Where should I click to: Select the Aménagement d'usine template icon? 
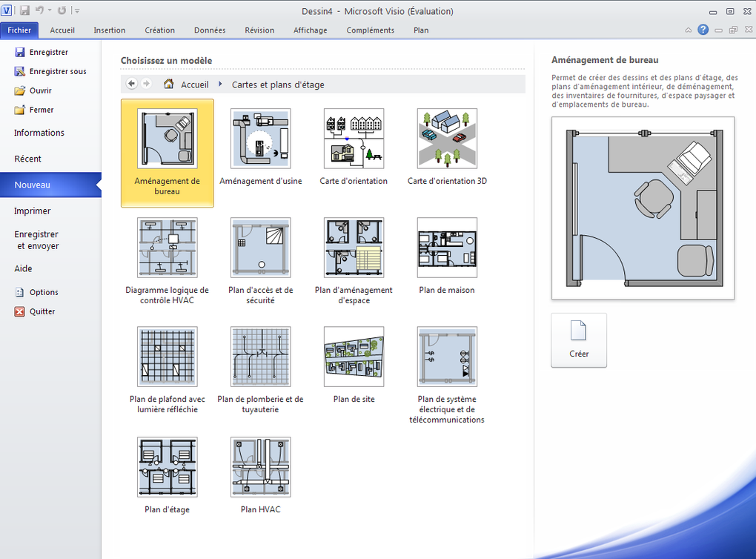pos(260,139)
